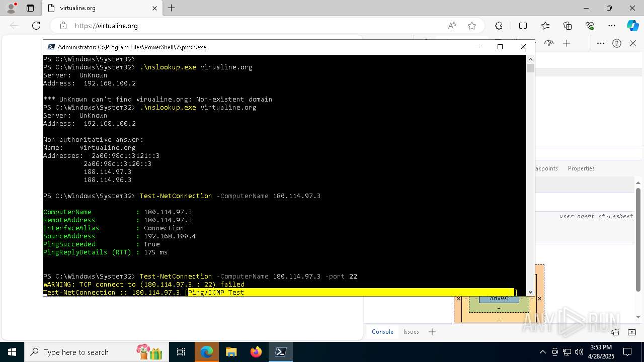The width and height of the screenshot is (644, 362).
Task: Maximize the PowerShell window
Action: [500, 47]
